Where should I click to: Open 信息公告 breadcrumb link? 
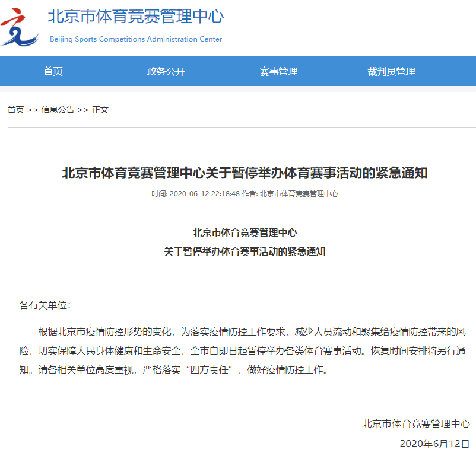pyautogui.click(x=58, y=110)
